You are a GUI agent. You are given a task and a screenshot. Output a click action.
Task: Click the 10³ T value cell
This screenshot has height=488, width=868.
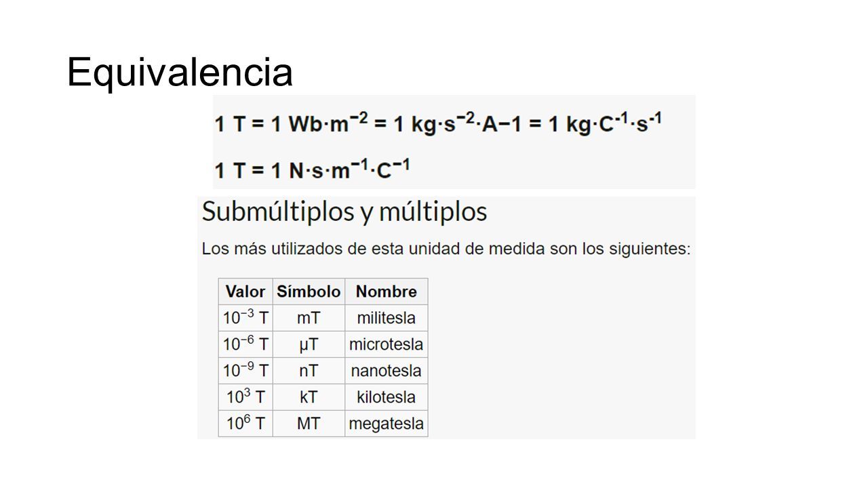click(x=245, y=397)
